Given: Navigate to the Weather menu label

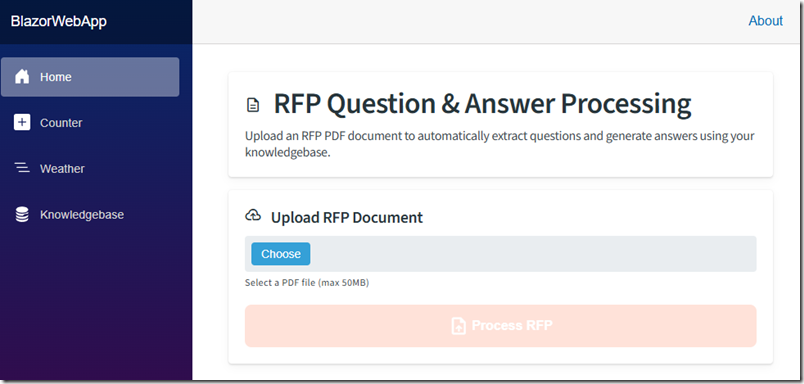Looking at the screenshot, I should [63, 169].
